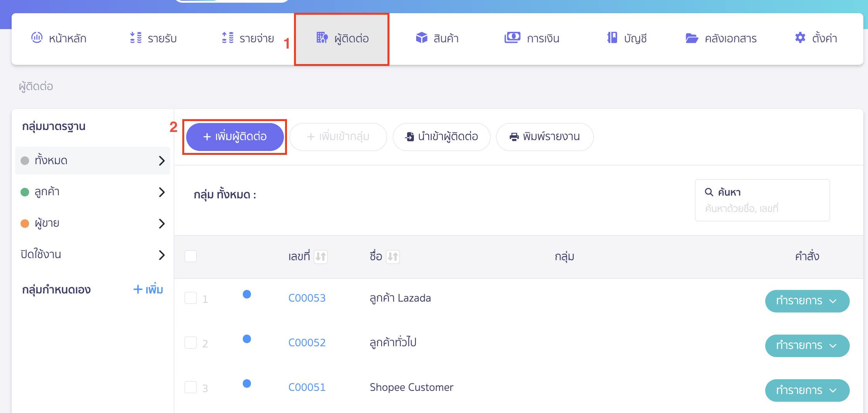This screenshot has height=413, width=868.
Task: Open the รายจ่าย expense icon
Action: [x=228, y=38]
